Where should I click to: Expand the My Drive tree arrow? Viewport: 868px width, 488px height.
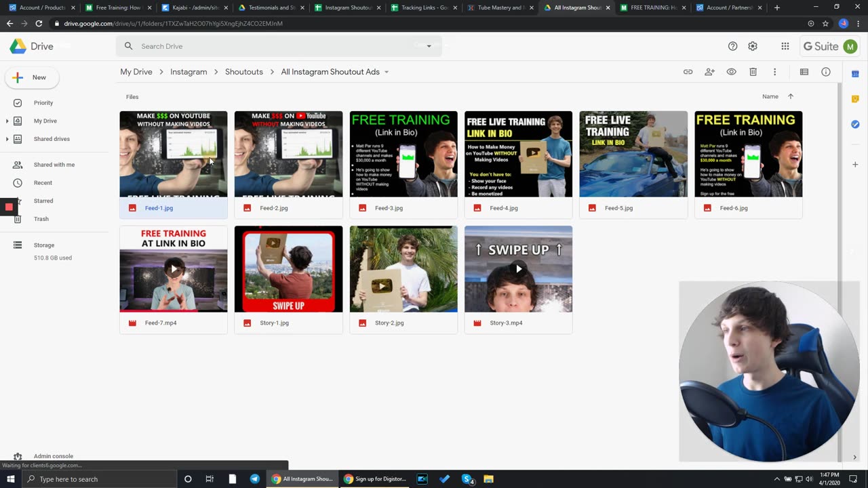point(7,121)
